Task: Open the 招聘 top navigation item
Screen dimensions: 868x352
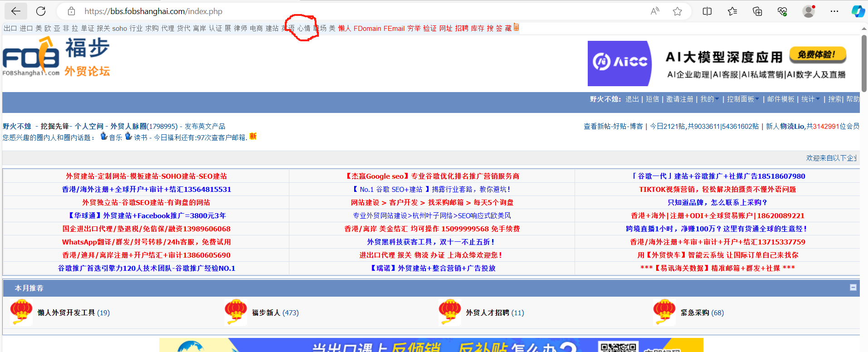Action: pyautogui.click(x=462, y=28)
